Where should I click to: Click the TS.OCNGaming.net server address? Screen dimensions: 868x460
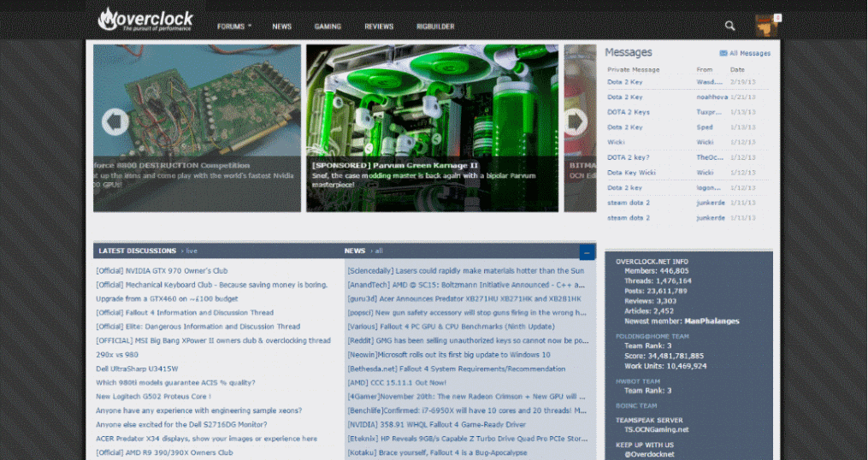(x=657, y=429)
